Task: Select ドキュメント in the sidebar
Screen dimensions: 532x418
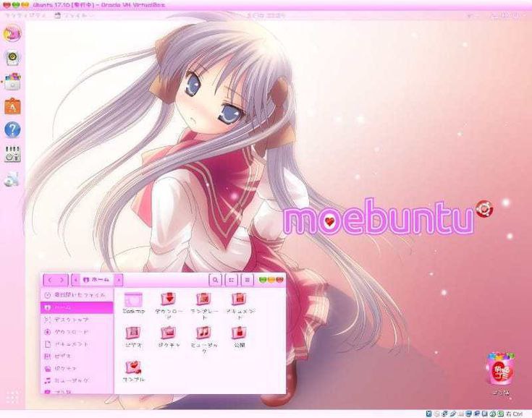Action: coord(77,344)
